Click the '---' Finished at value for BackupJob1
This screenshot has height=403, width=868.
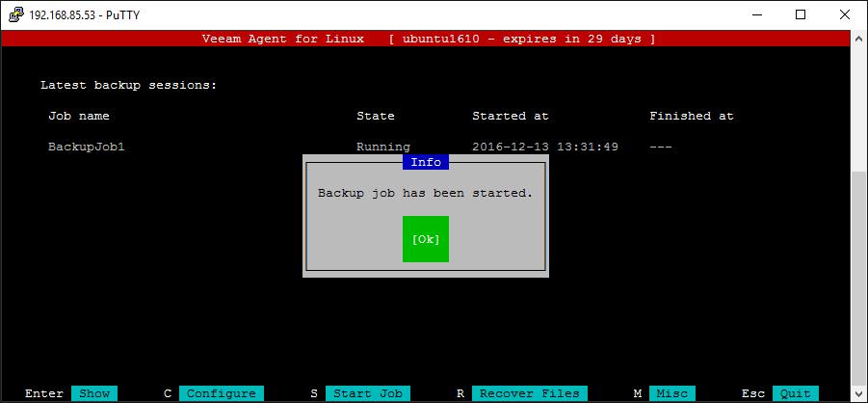(x=661, y=148)
